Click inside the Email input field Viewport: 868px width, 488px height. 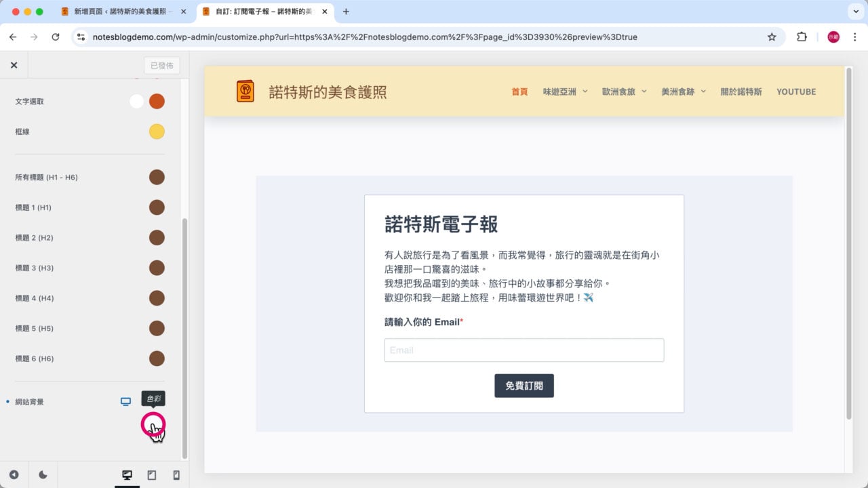(524, 350)
